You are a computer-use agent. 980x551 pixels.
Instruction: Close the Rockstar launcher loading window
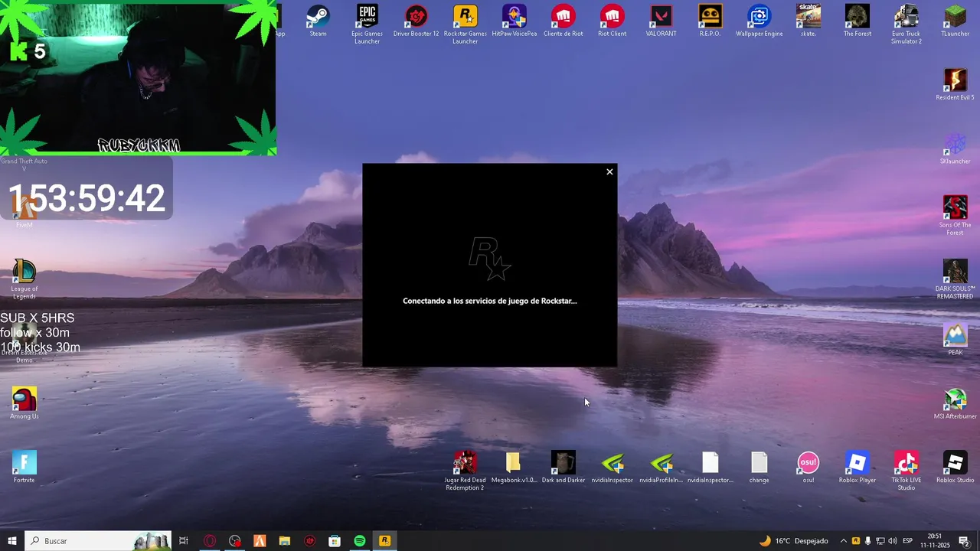609,171
